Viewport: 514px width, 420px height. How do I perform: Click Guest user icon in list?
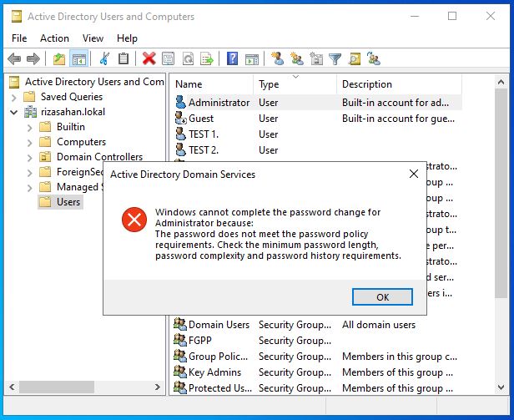180,118
